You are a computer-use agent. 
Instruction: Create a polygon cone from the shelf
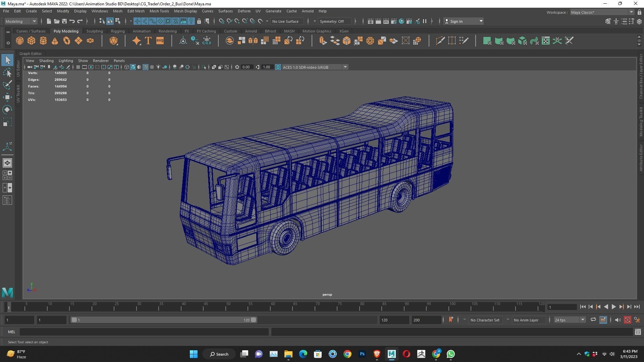[x=55, y=41]
